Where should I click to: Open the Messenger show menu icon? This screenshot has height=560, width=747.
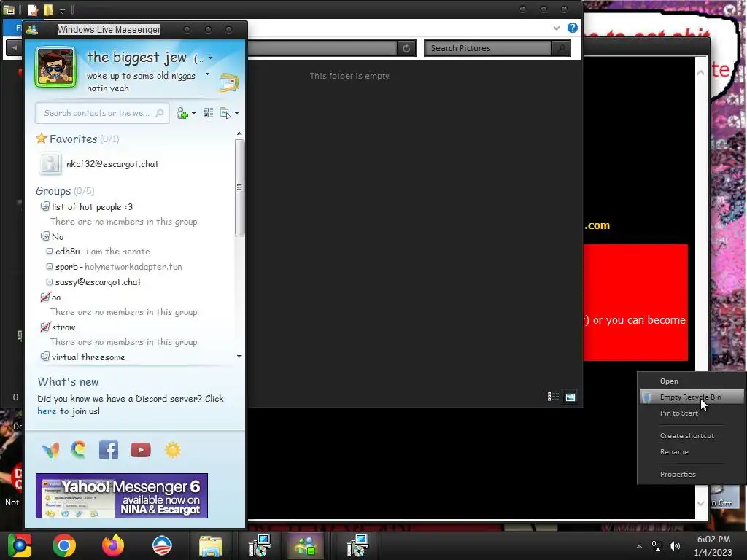[225, 113]
